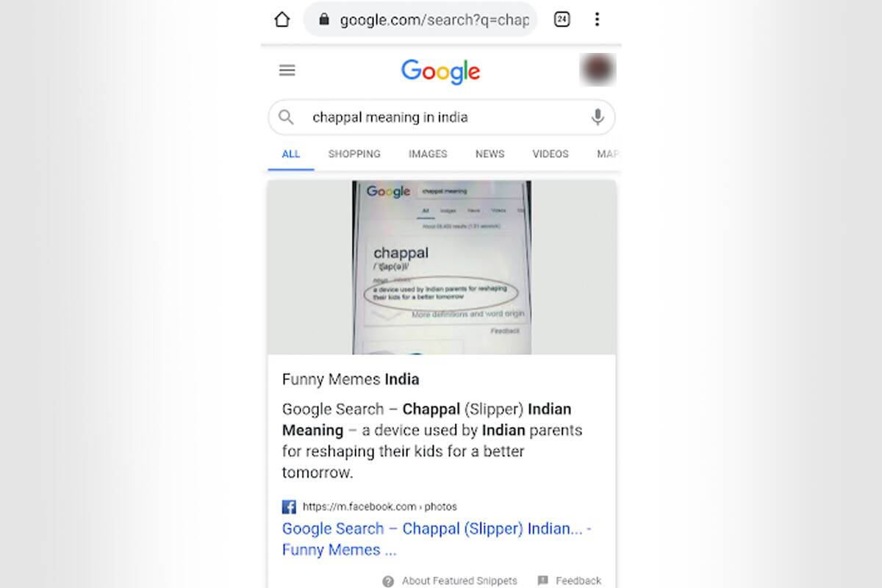Open the Google Search Chappal Facebook link
The width and height of the screenshot is (882, 588).
(437, 539)
